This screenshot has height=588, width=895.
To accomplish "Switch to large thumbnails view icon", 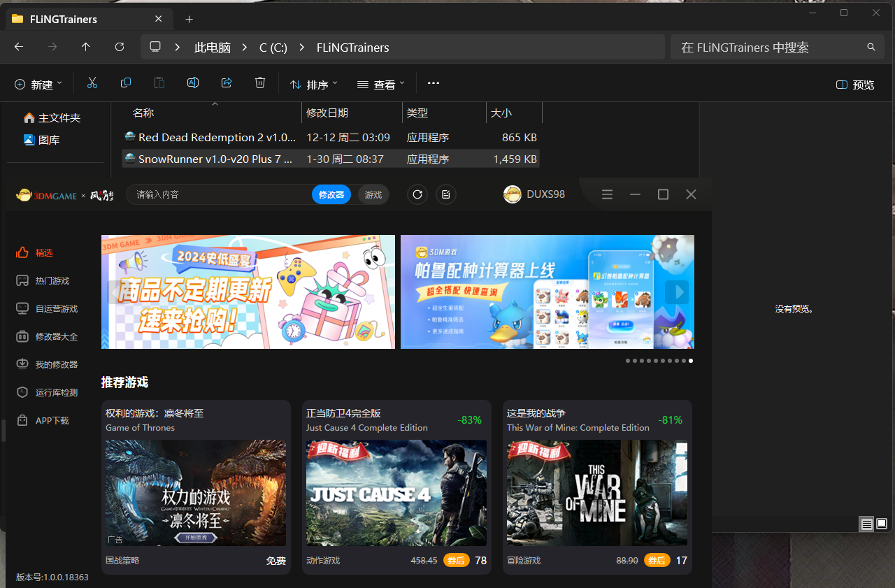I will click(882, 524).
